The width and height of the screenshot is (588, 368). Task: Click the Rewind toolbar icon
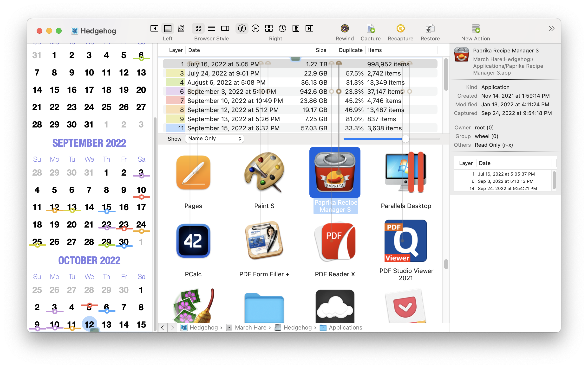click(344, 29)
